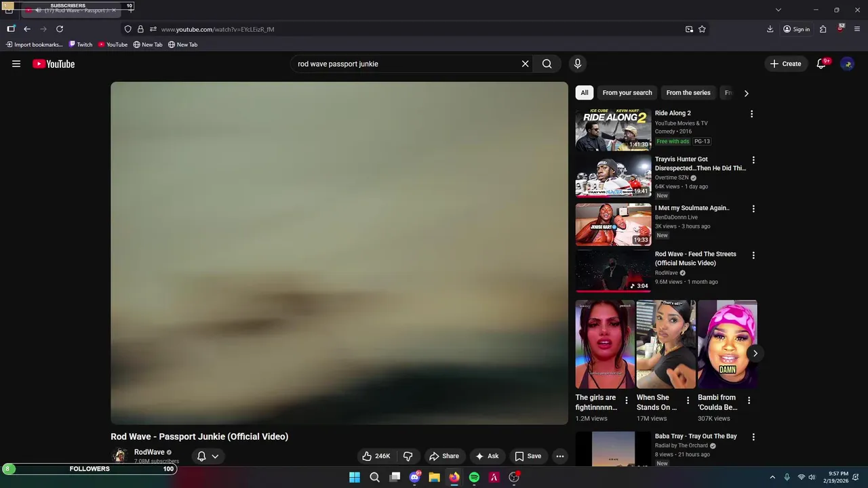Like the video (246K)

[376, 456]
